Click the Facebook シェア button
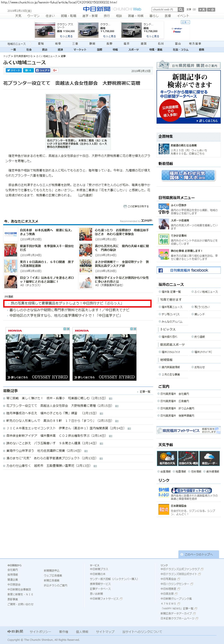Screen dimensions: 224x644 point(43,70)
